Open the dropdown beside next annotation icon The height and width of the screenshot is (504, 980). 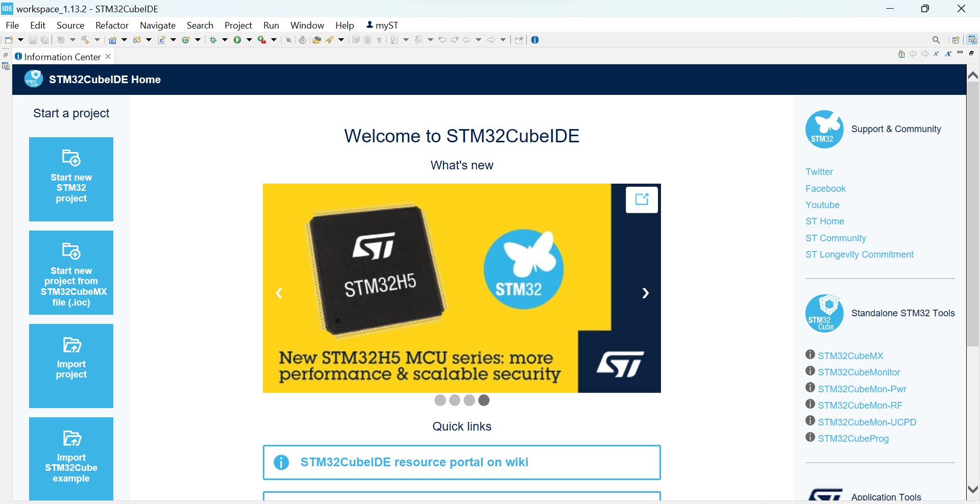(x=406, y=40)
